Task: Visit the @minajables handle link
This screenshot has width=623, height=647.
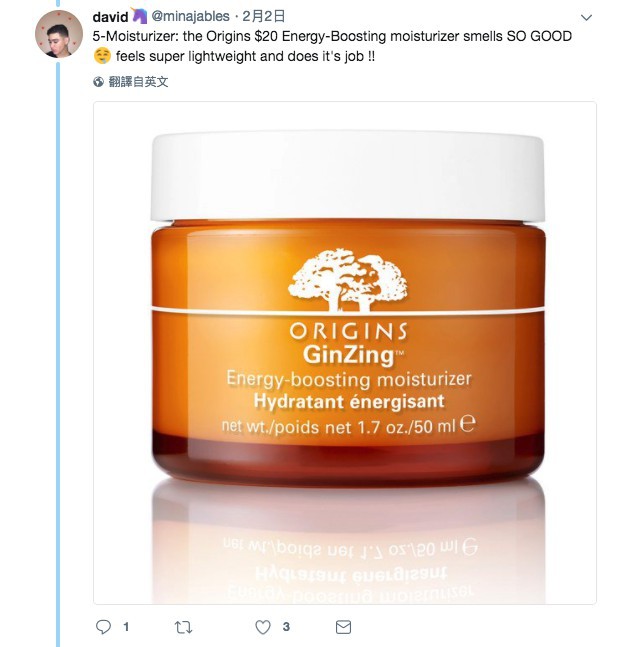Action: tap(190, 17)
